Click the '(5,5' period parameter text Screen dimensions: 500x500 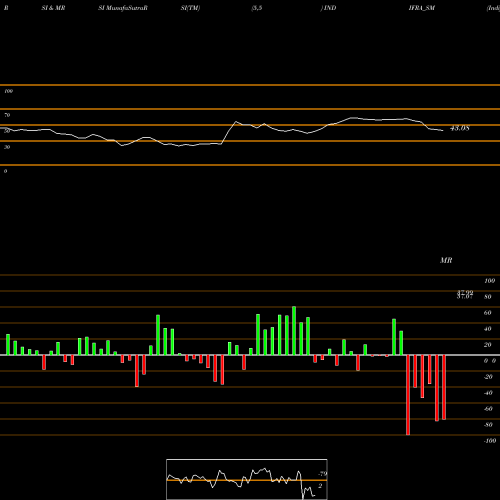(x=257, y=8)
